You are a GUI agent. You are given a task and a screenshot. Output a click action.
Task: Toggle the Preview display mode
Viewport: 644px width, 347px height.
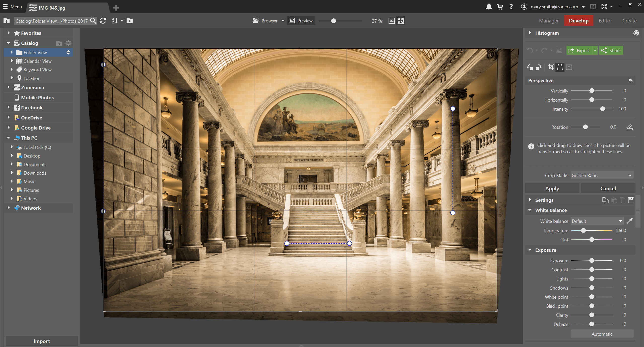[x=301, y=21]
